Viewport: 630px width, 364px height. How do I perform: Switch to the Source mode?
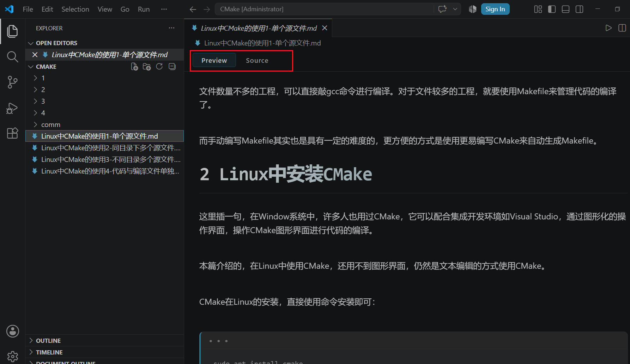[x=257, y=60]
